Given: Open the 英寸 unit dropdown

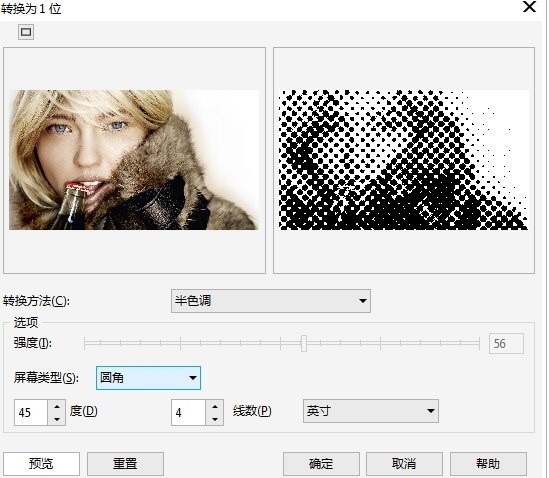Looking at the screenshot, I should (370, 411).
